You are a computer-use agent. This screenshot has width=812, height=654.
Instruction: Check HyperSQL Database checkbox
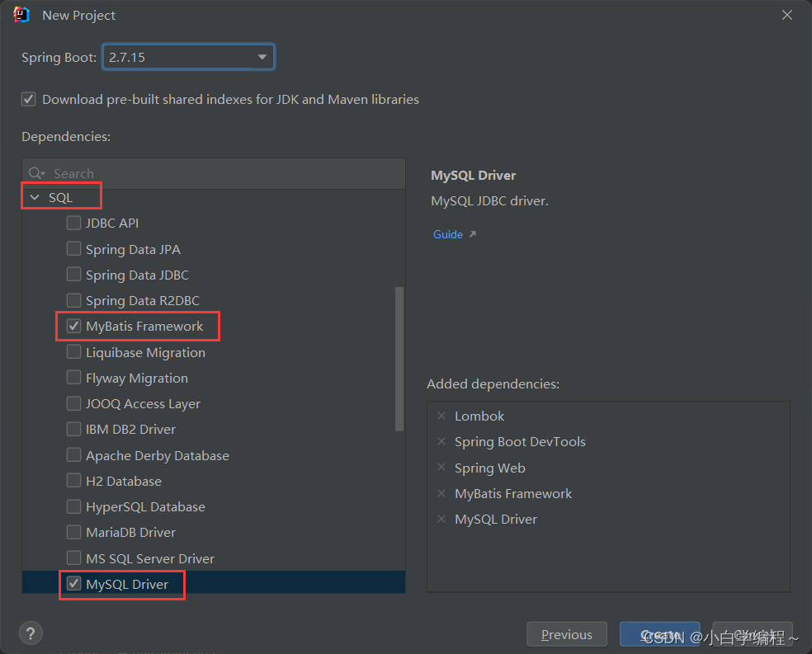73,506
